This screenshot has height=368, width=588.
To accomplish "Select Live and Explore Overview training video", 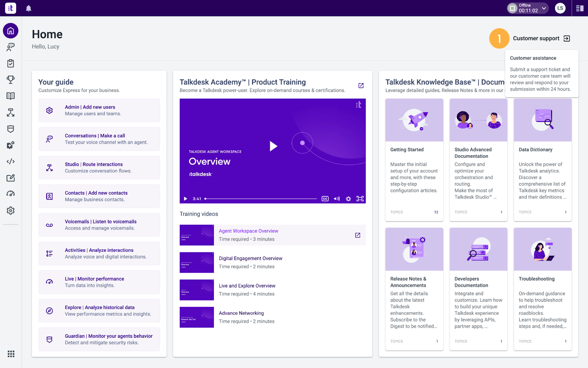I will click(273, 290).
